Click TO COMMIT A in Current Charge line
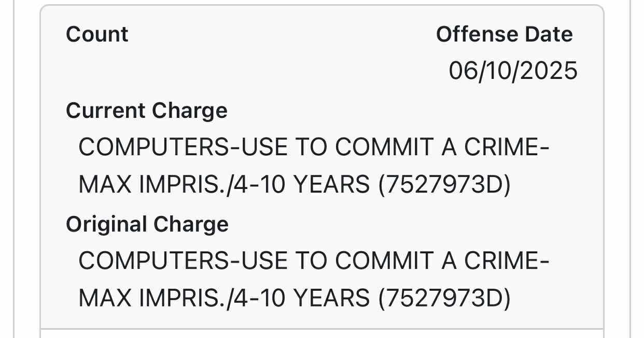The image size is (644, 338). coord(375,148)
